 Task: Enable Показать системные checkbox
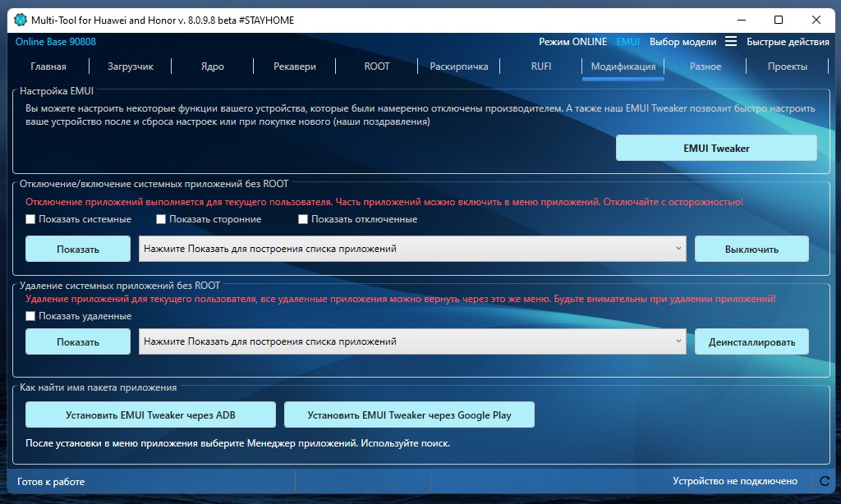point(30,219)
